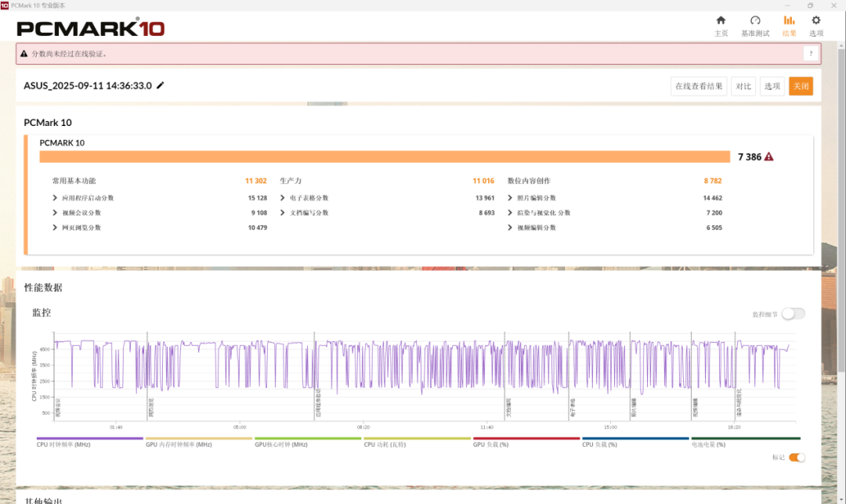846x504 pixels.
Task: Click the CPU clock frequency monitoring chart
Action: (x=424, y=377)
